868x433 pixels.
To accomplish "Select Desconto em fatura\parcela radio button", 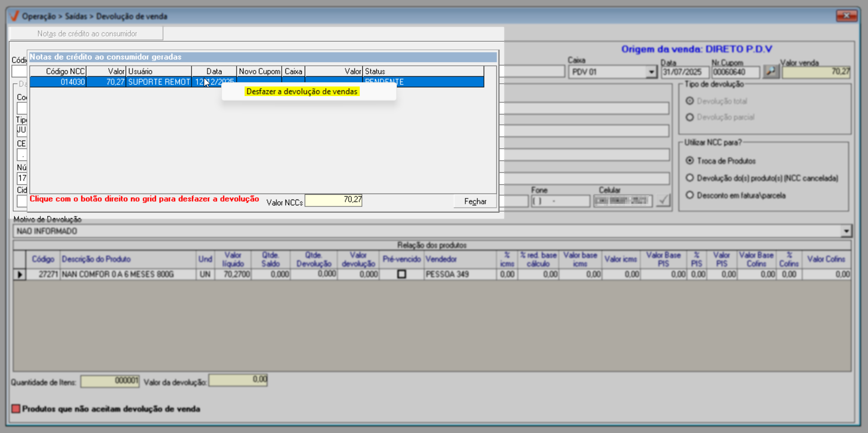I will click(x=690, y=195).
